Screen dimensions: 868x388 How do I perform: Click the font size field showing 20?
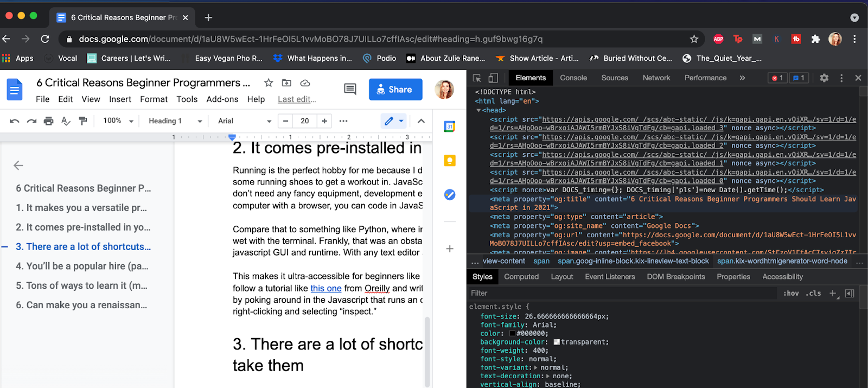coord(305,121)
